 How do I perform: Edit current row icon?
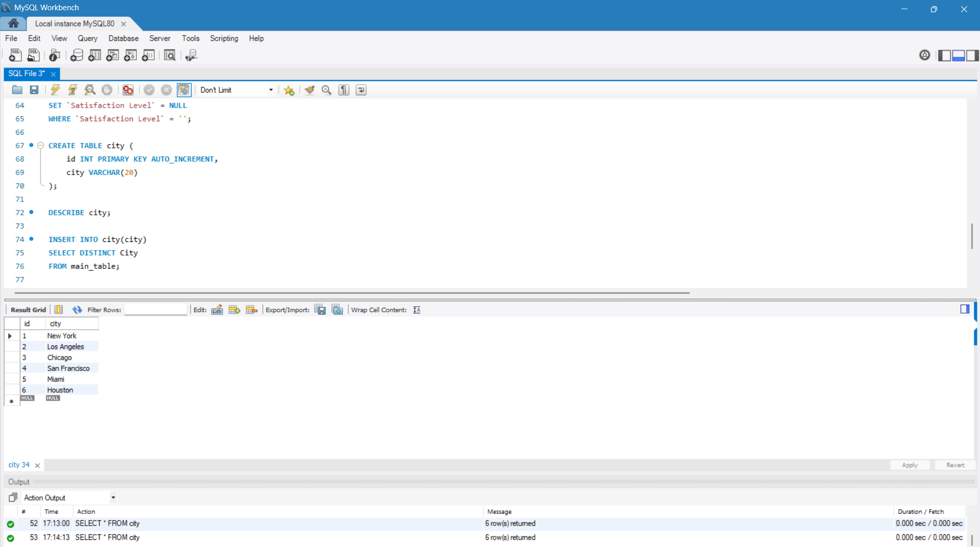click(x=217, y=310)
